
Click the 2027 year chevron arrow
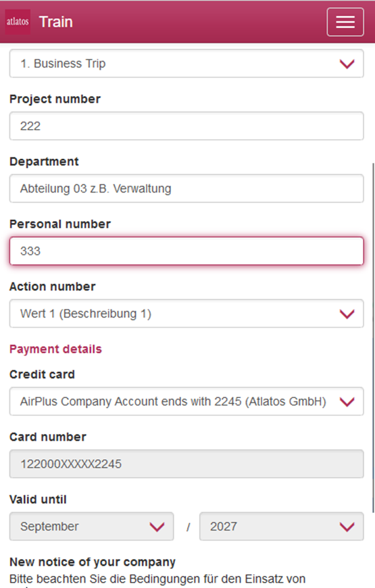click(347, 527)
